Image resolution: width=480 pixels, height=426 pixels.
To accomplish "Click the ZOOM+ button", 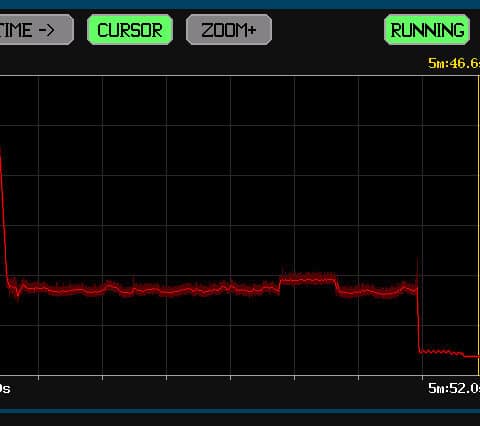I will tap(229, 30).
